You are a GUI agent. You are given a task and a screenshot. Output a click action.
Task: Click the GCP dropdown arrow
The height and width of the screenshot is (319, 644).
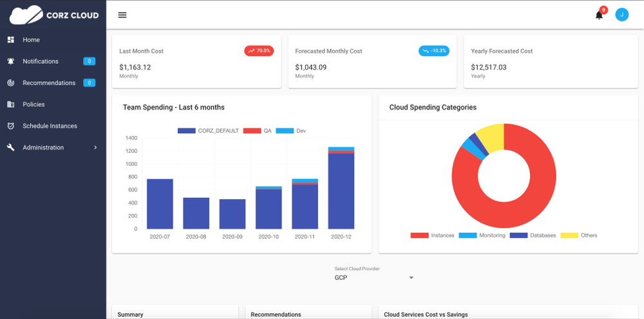coord(411,278)
